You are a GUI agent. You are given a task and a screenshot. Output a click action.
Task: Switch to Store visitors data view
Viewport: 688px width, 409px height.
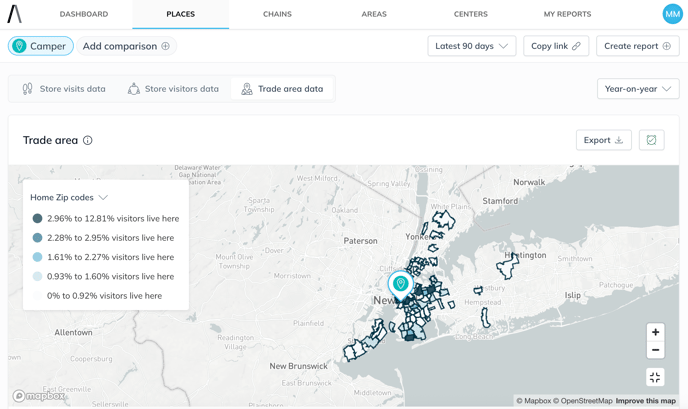[x=172, y=89]
